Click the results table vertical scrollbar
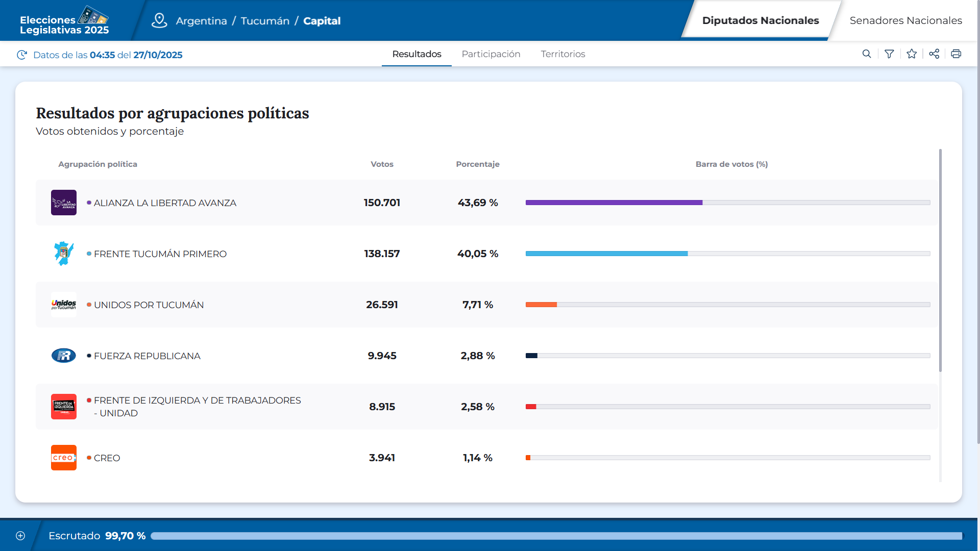This screenshot has height=551, width=980. click(x=940, y=260)
